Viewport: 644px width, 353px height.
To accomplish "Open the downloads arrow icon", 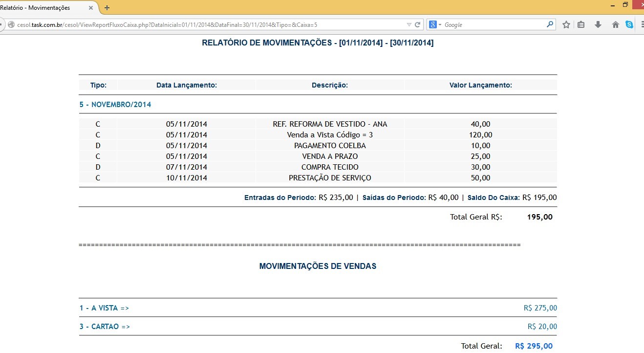I will click(598, 24).
